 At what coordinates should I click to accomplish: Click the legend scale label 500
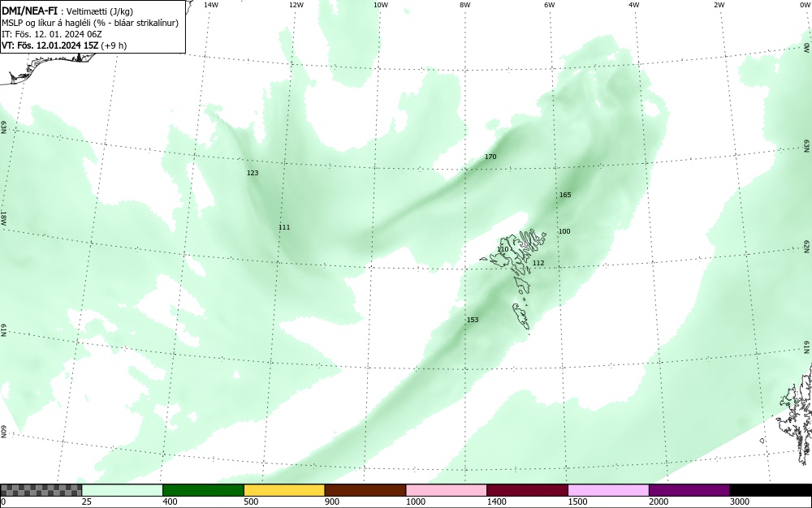pyautogui.click(x=251, y=502)
